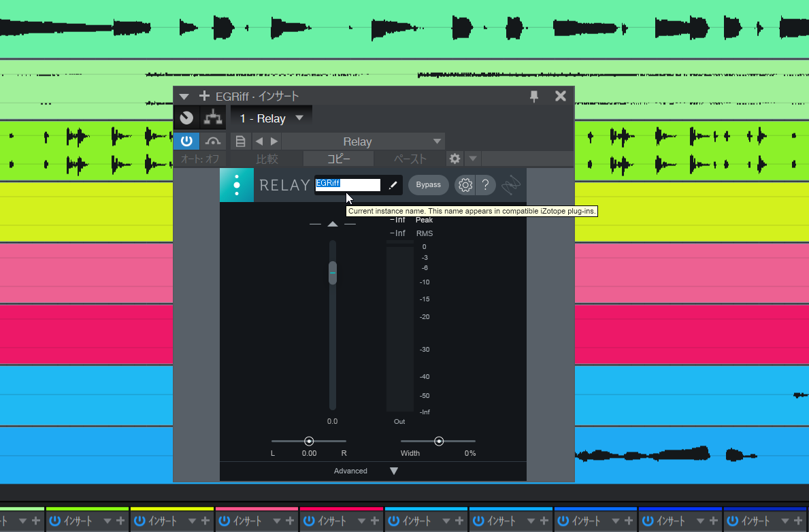This screenshot has width=809, height=532.
Task: Toggle inserts power on the crimson-red strip
Action: pyautogui.click(x=309, y=520)
